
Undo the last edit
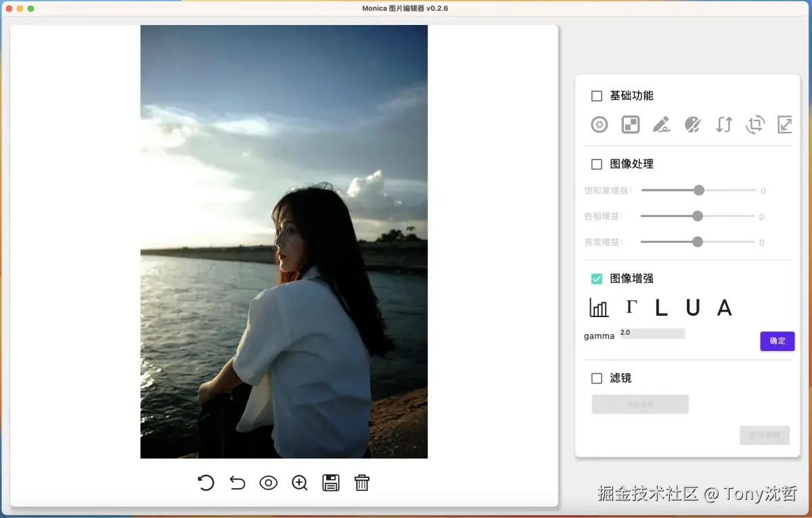[x=236, y=483]
